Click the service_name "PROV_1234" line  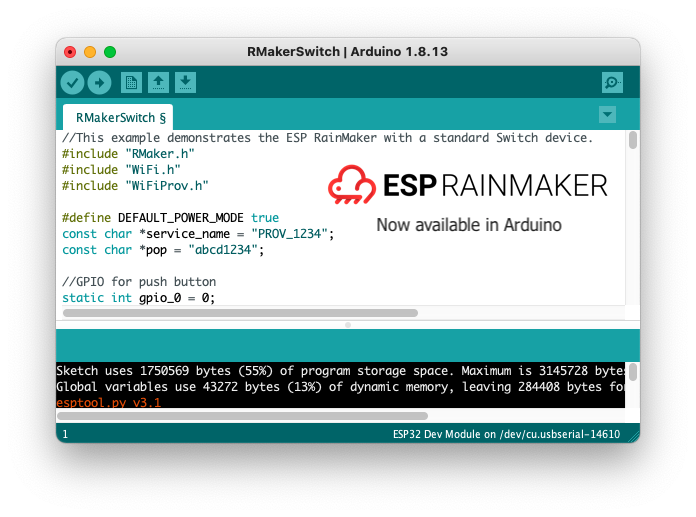point(198,234)
